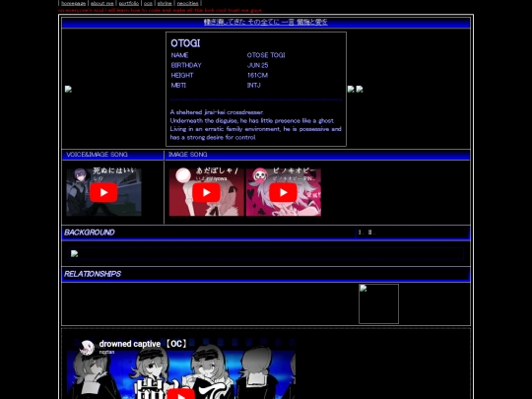
Task: Open drowned captive 【OC】 video title
Action: (x=143, y=344)
